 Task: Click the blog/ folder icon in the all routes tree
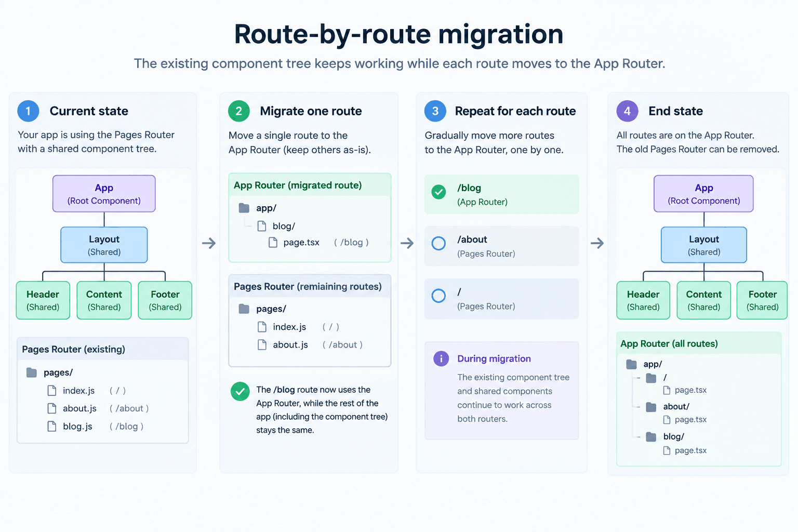(651, 437)
